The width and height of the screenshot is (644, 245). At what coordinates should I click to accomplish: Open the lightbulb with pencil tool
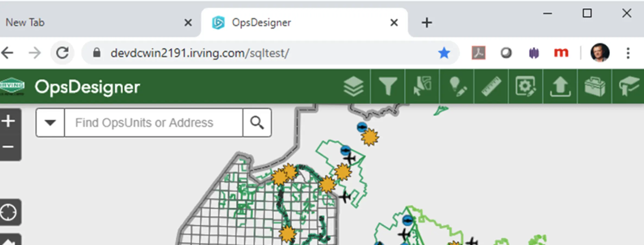click(x=456, y=87)
